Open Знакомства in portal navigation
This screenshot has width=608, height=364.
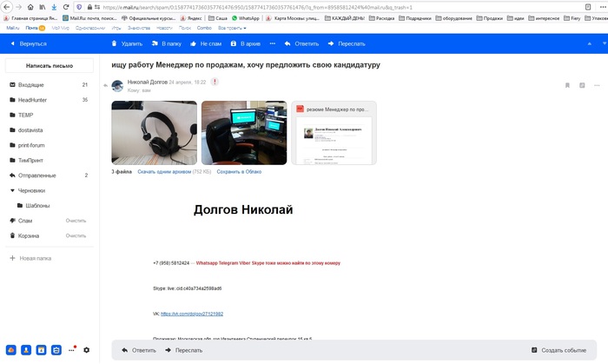(x=139, y=28)
